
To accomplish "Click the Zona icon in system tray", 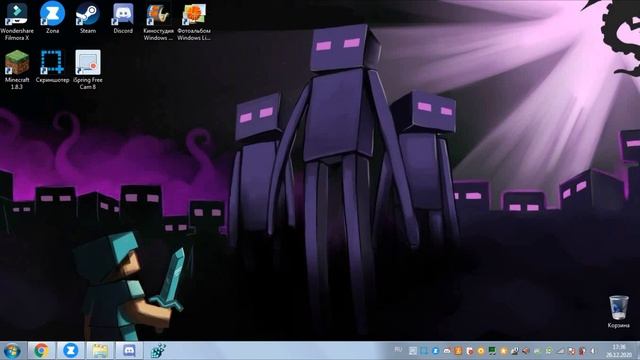I will pos(436,351).
